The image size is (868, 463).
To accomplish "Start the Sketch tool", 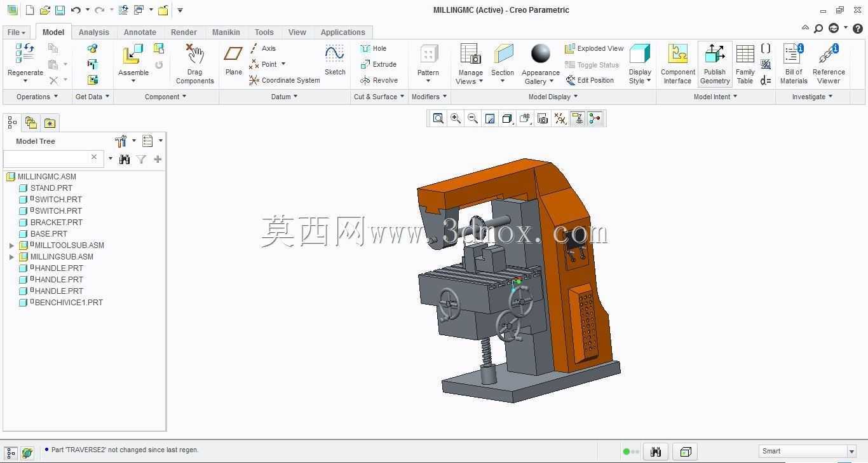I will click(335, 60).
